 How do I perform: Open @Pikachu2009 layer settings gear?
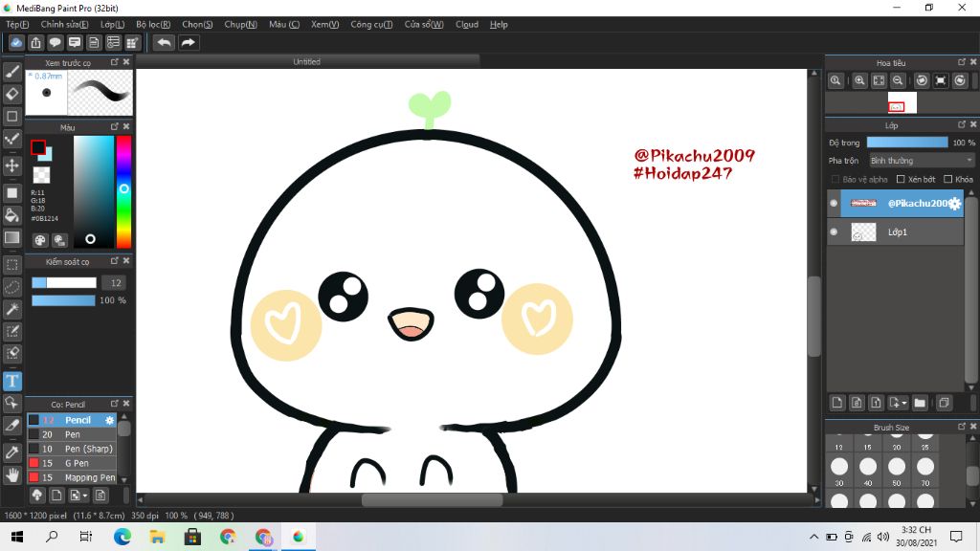coord(954,204)
